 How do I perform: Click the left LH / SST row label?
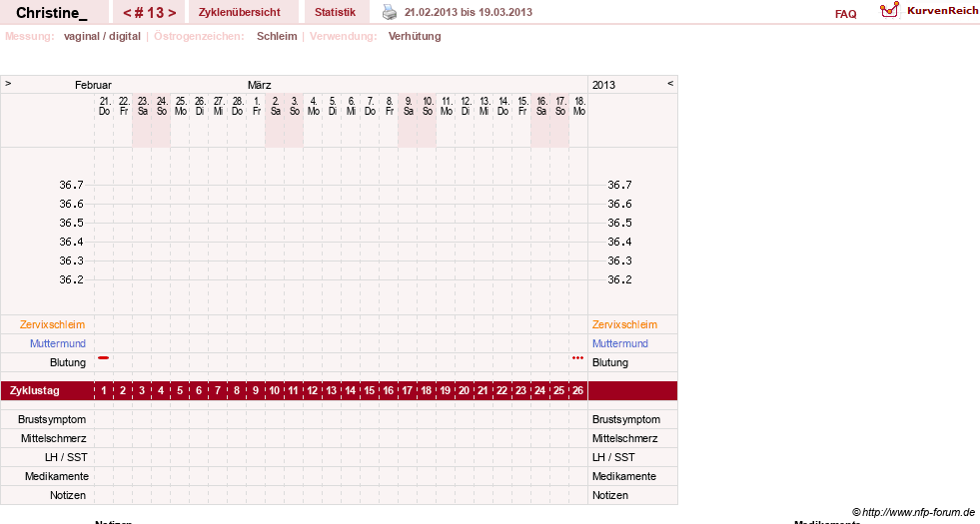coord(66,457)
